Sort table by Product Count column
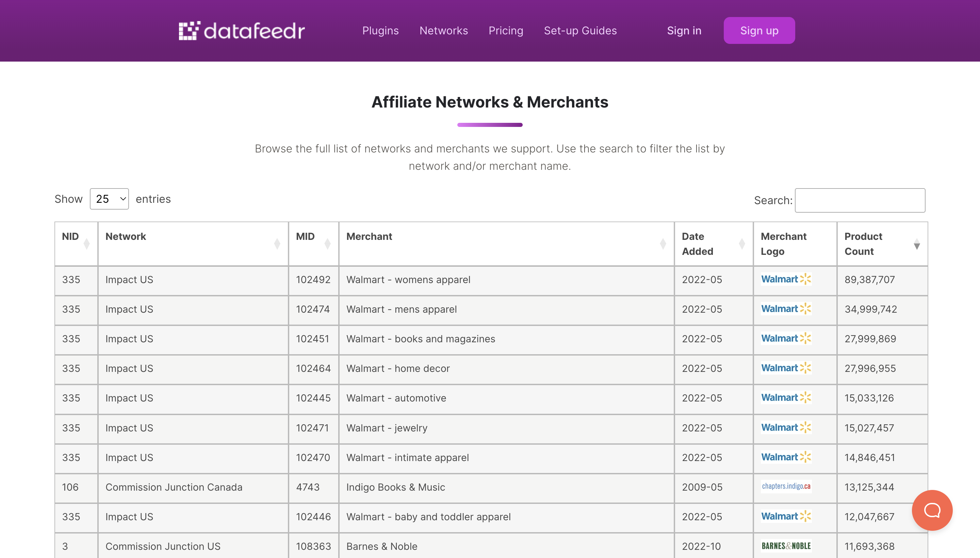Image resolution: width=980 pixels, height=558 pixels. pyautogui.click(x=882, y=244)
